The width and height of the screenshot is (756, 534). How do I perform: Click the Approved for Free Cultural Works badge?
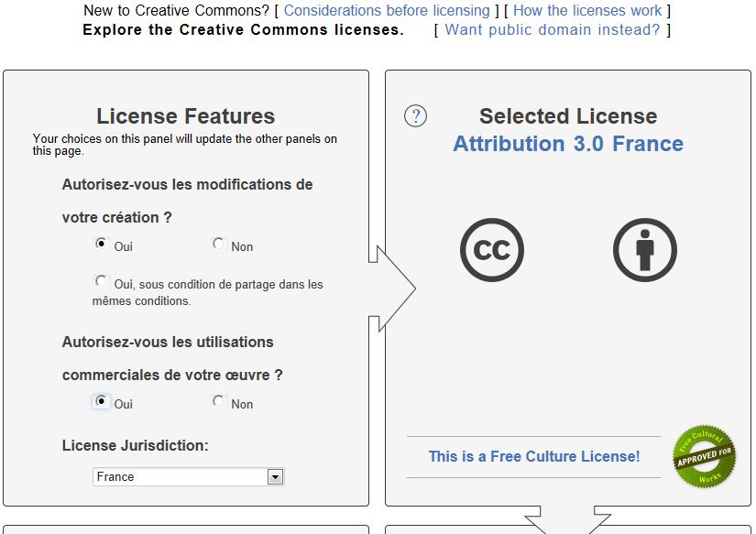[x=705, y=456]
